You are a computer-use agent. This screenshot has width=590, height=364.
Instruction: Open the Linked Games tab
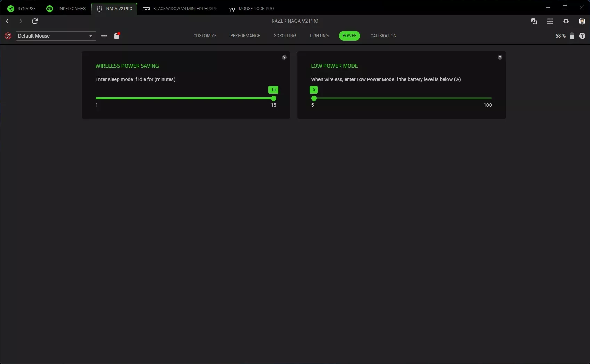(x=66, y=9)
